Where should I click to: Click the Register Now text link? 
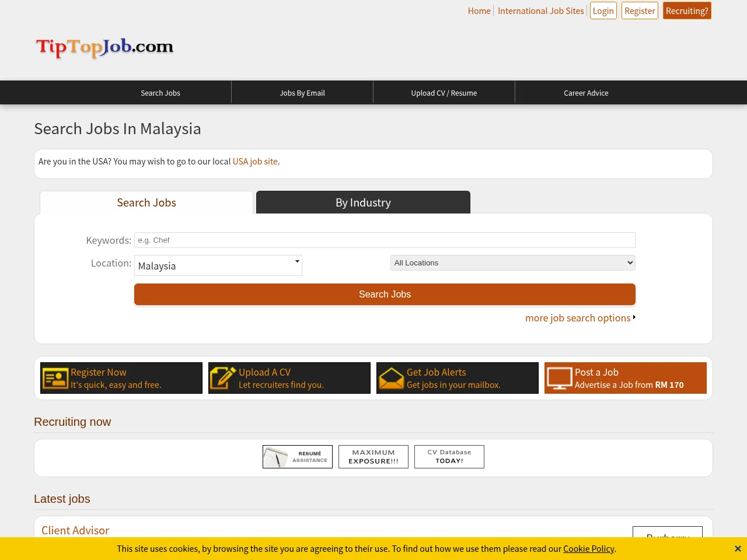99,372
